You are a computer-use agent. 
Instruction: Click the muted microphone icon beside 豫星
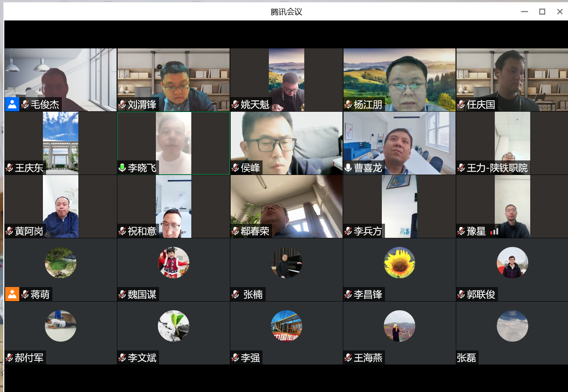click(461, 231)
